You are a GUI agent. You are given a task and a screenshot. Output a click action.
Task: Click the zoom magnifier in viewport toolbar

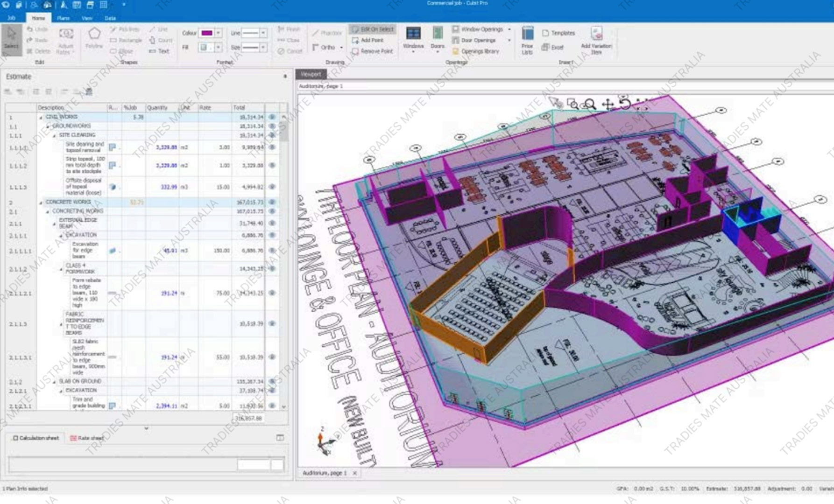(x=590, y=104)
